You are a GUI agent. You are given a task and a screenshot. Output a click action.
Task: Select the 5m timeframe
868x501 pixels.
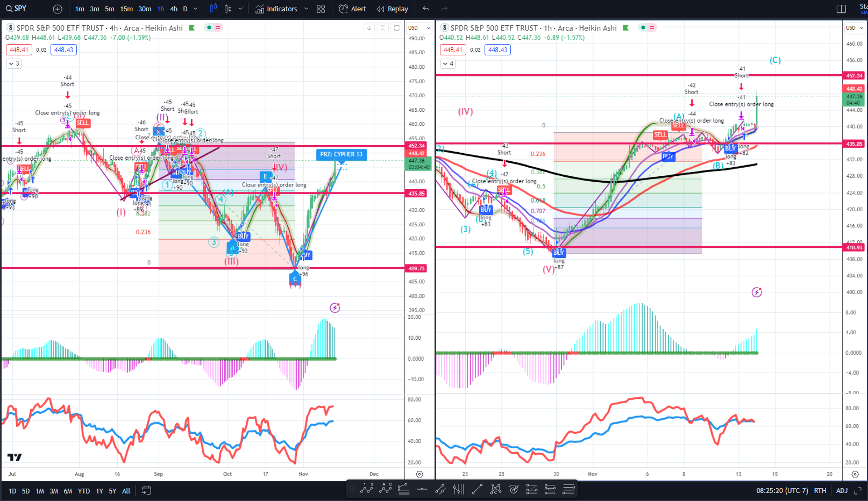110,9
